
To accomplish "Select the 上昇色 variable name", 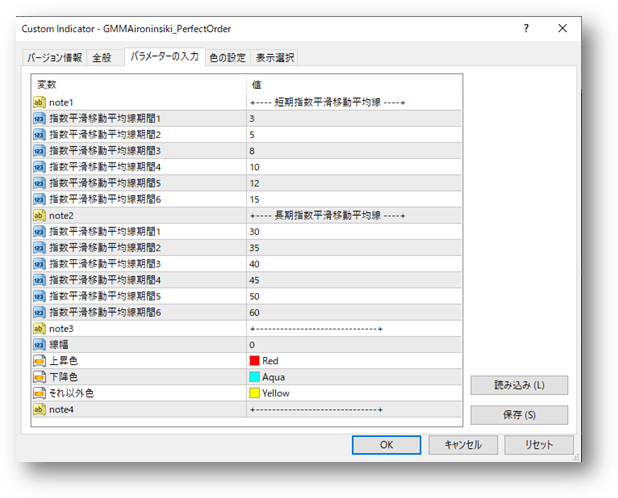I will pos(63,361).
